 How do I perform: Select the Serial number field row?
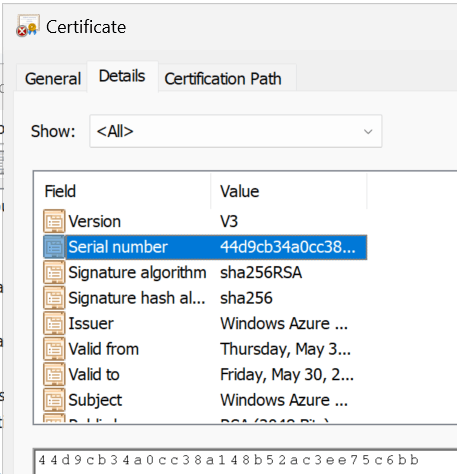(205, 247)
